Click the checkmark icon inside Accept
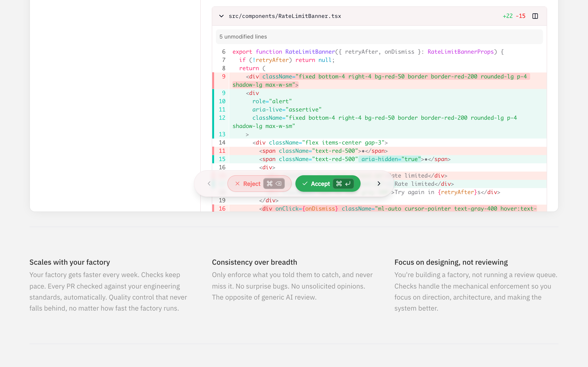Viewport: 588px width, 367px height. click(305, 184)
